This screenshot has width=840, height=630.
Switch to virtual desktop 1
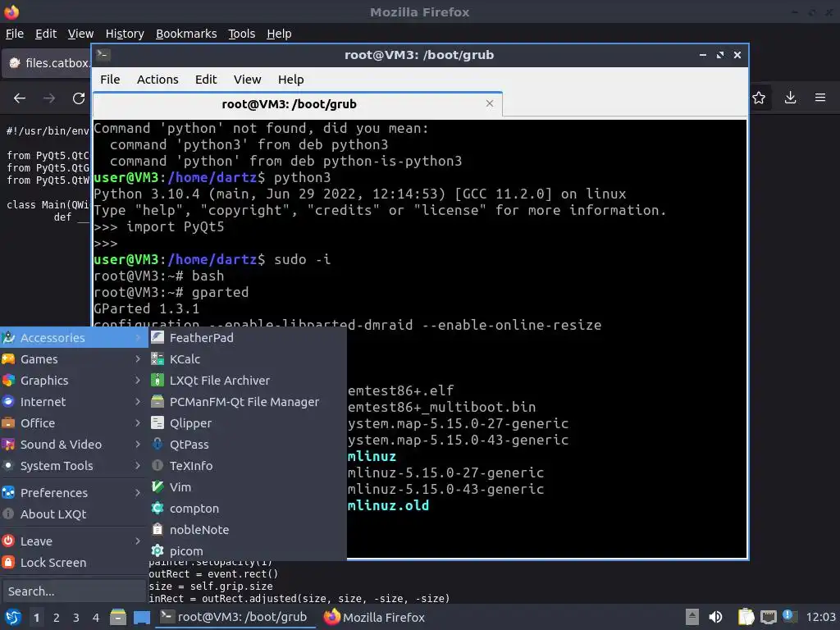36,618
